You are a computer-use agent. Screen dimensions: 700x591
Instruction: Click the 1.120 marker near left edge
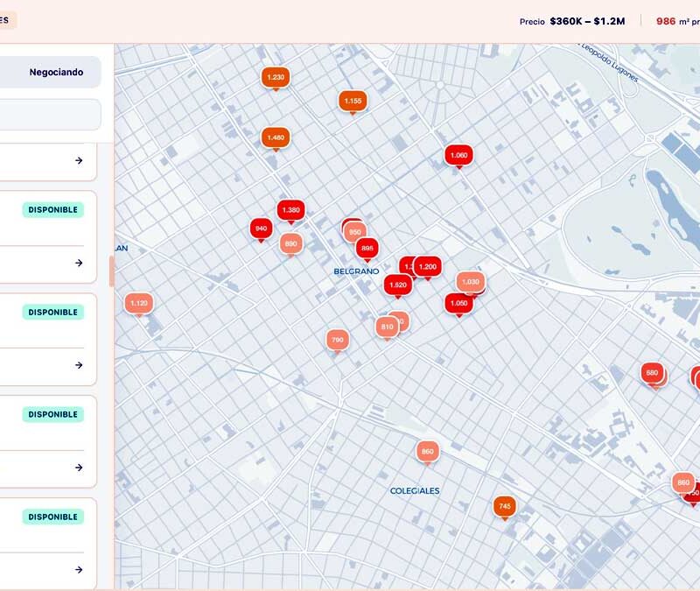point(138,304)
